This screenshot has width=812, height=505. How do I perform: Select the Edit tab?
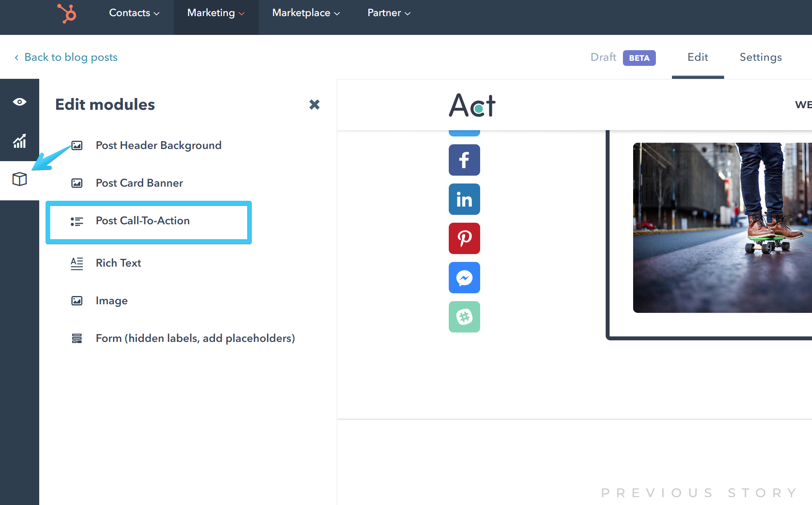pyautogui.click(x=697, y=57)
